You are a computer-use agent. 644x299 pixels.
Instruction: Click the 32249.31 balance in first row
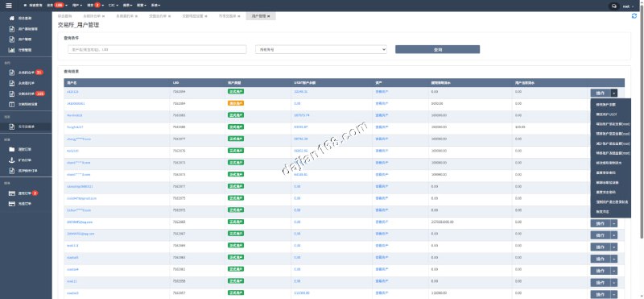coord(300,91)
